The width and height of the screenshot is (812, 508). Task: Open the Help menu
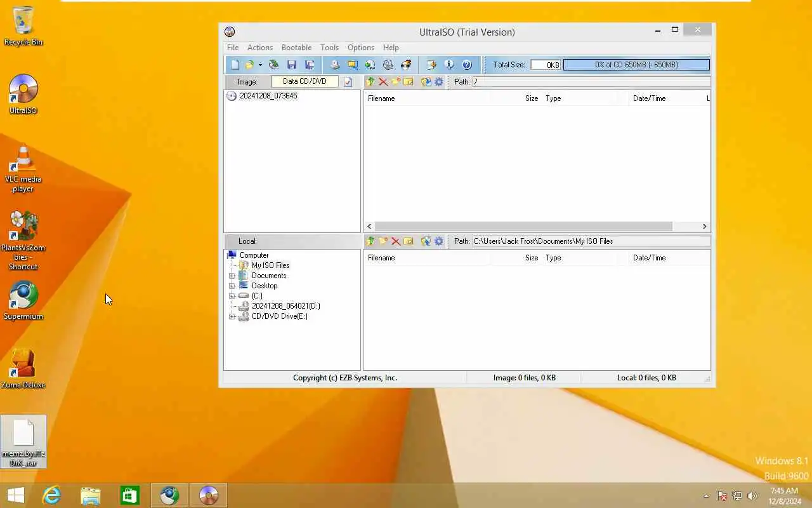[x=391, y=48]
